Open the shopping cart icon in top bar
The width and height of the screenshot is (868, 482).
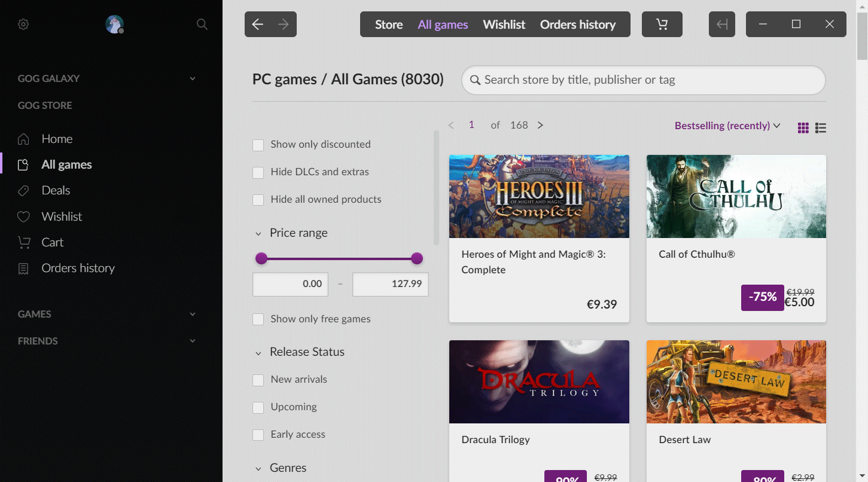coord(662,25)
